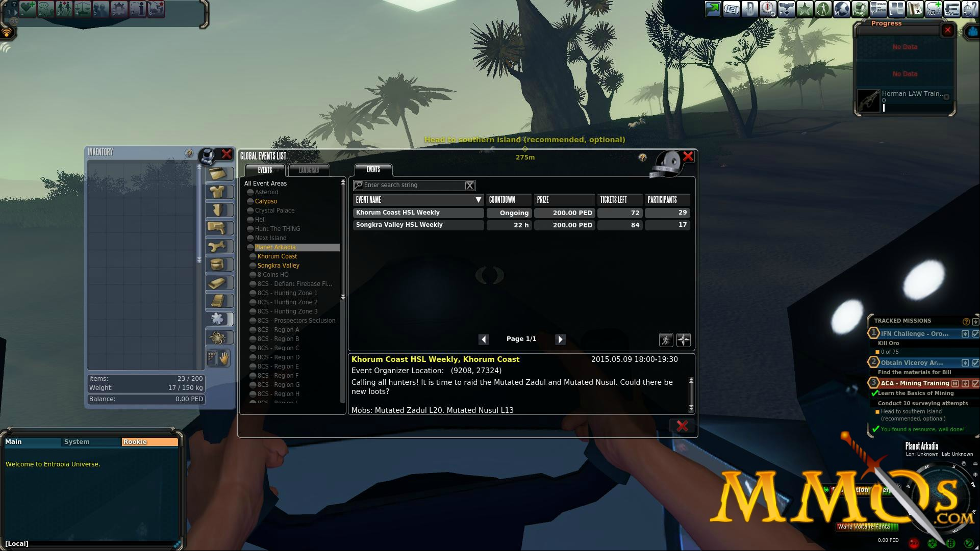Image resolution: width=980 pixels, height=551 pixels.
Task: Click the info action in quickbar slot 7
Action: 138,9
